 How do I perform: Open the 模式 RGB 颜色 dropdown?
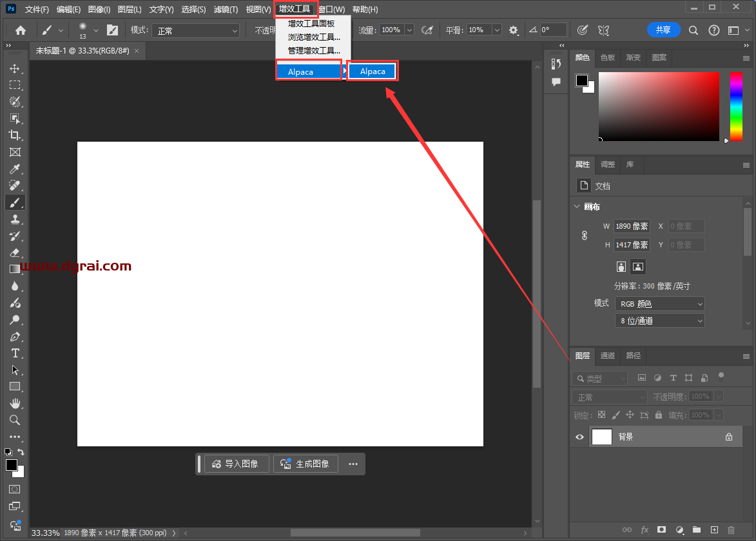659,304
